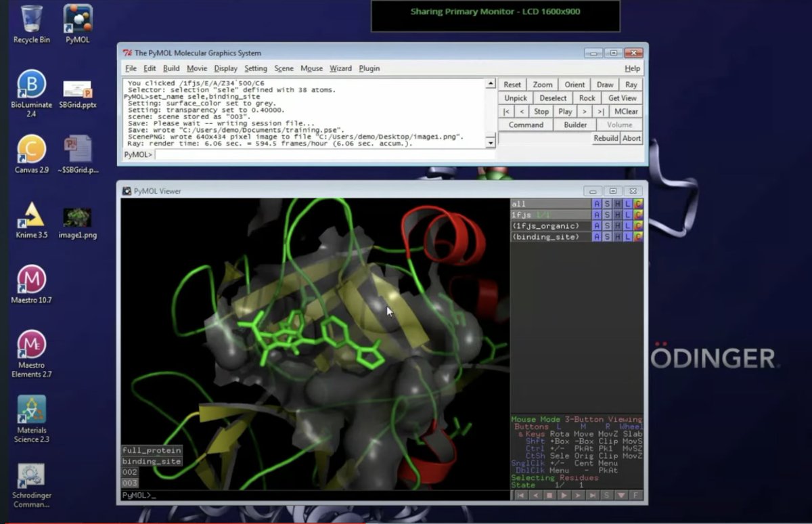This screenshot has width=812, height=524.
Task: Open the File menu in PyMOL
Action: pos(131,68)
